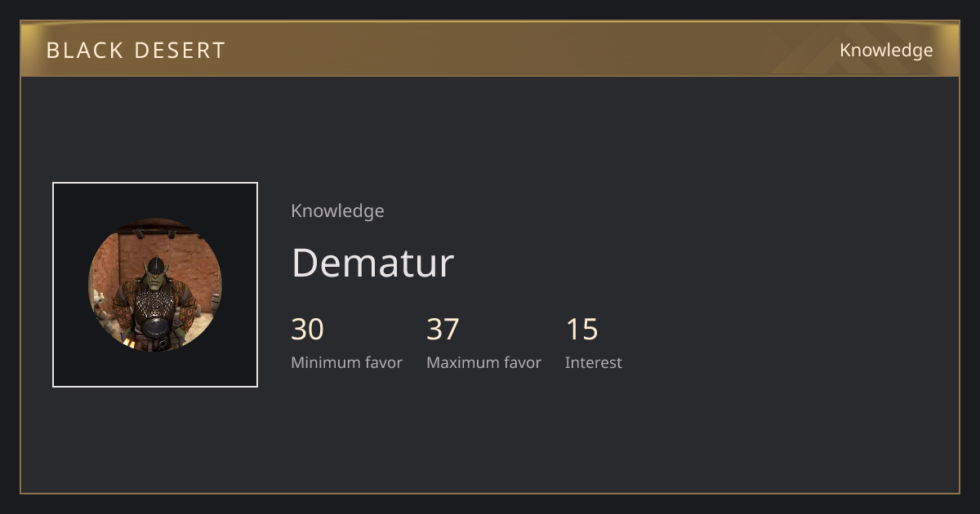Click the Dematur NPC portrait image
The width and height of the screenshot is (980, 514).
click(x=155, y=285)
